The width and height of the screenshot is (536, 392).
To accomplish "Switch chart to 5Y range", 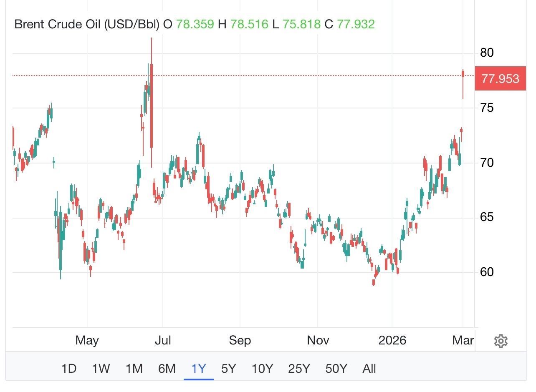I will 228,369.
